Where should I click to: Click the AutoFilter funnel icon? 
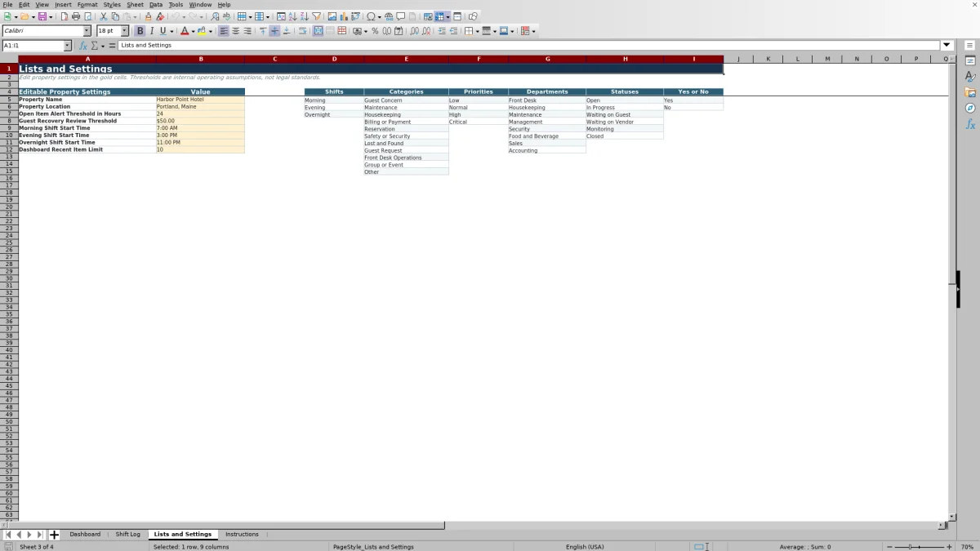click(x=316, y=16)
